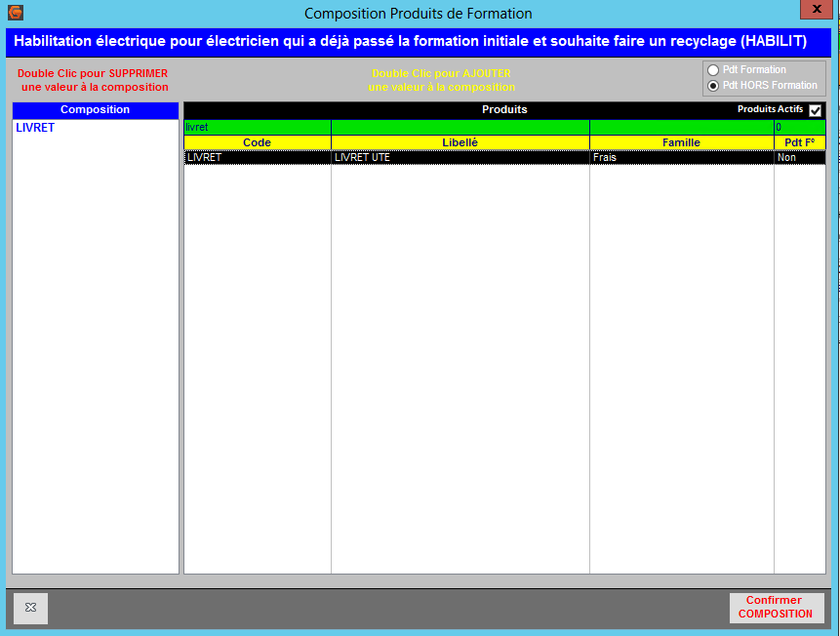This screenshot has height=636, width=840.
Task: Select the LIVRET code cell in Produits table
Action: (x=257, y=157)
